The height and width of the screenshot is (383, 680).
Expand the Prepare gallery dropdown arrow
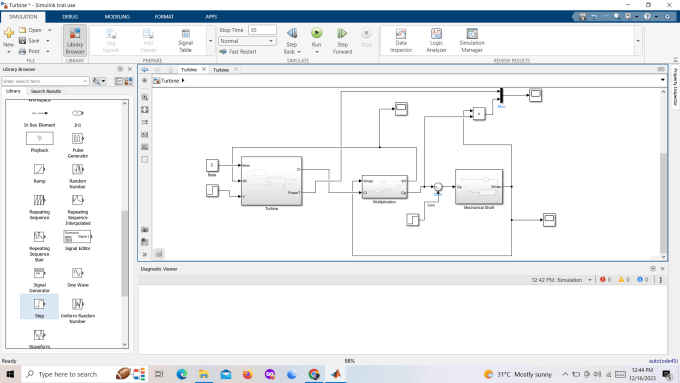[x=211, y=41]
